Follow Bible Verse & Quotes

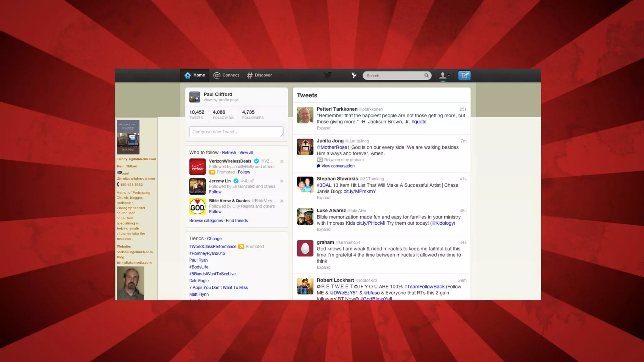click(x=215, y=212)
